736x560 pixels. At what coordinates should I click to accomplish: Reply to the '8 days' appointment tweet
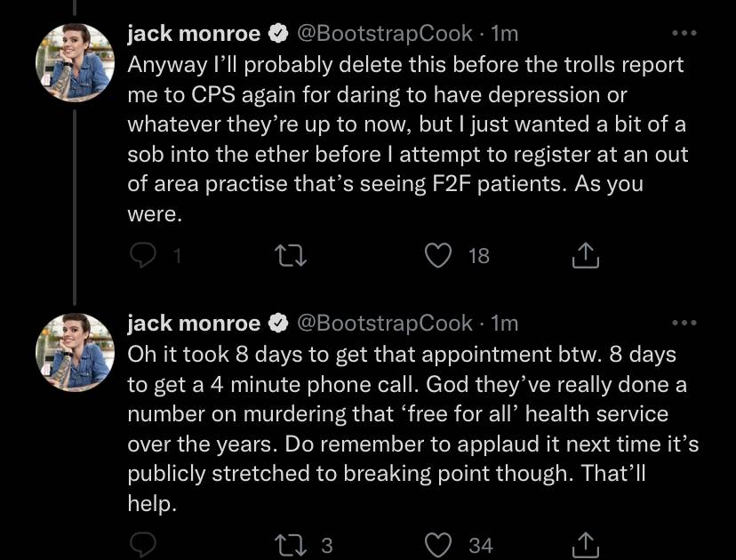coord(143,545)
